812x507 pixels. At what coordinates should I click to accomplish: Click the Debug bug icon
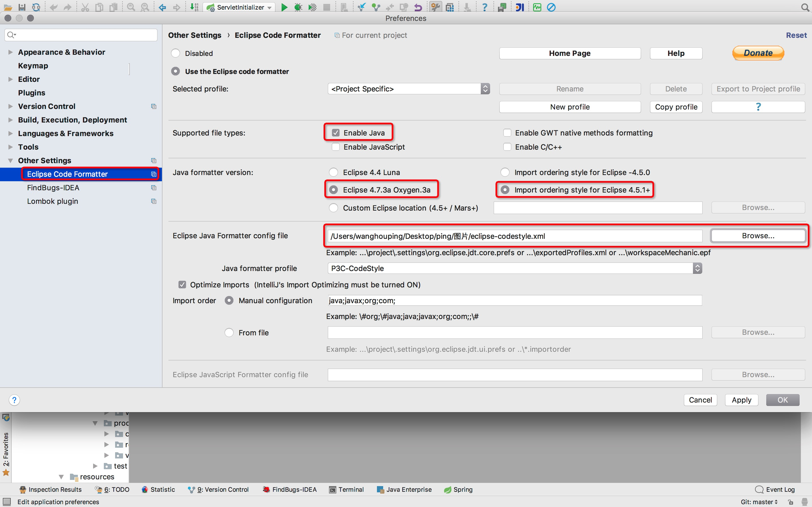click(298, 7)
